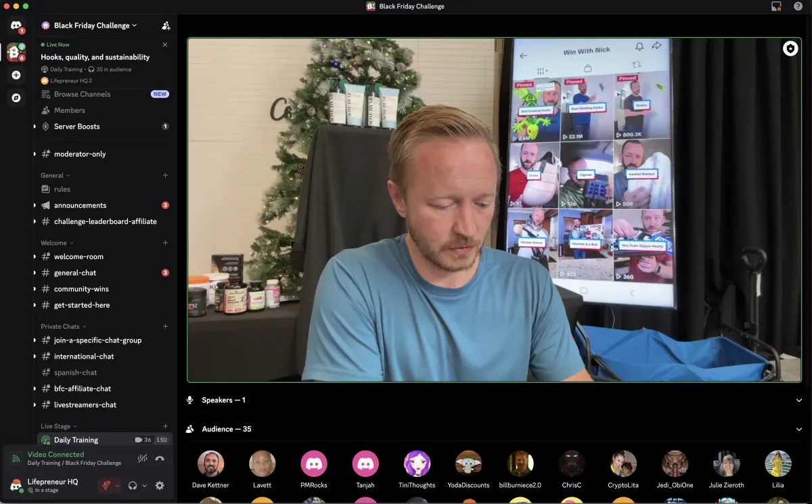Select the Black Friday Challenge server icon

pos(16,51)
